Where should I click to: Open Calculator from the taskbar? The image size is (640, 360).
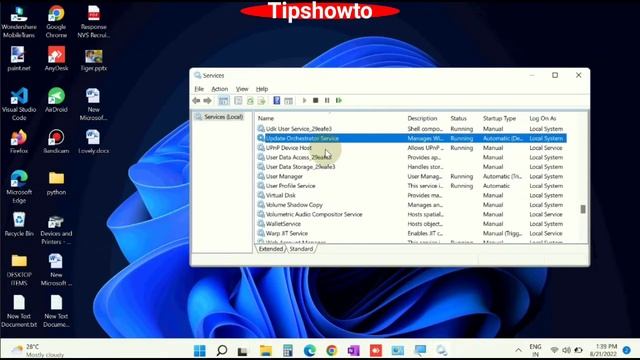(x=288, y=350)
